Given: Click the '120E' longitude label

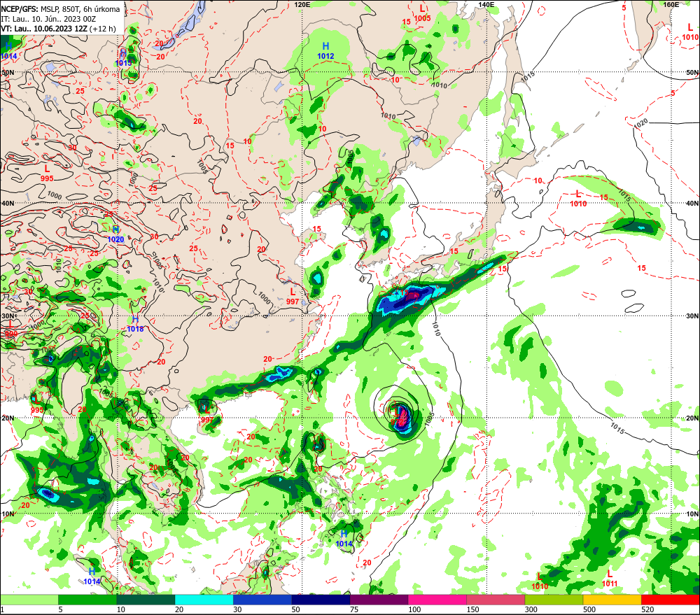Looking at the screenshot, I should coord(302,4).
